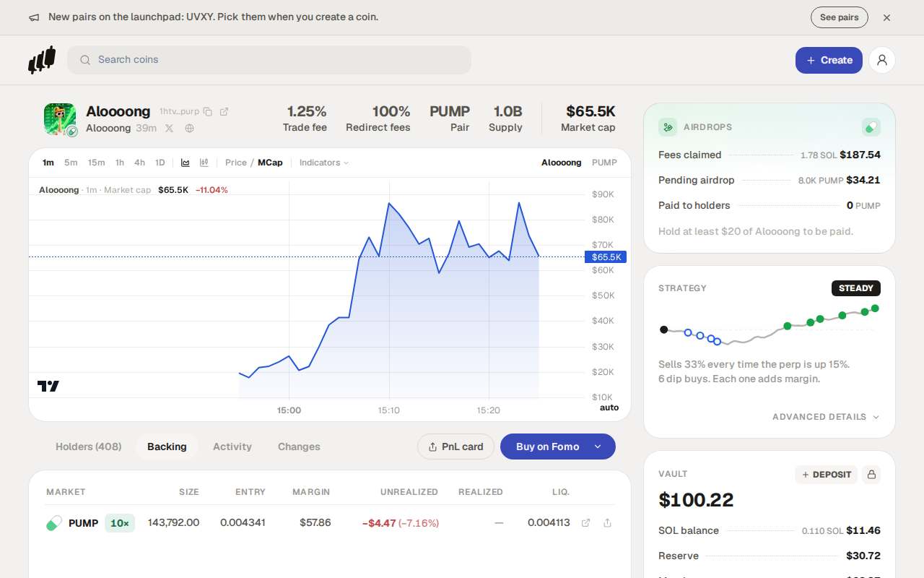The height and width of the screenshot is (578, 924).
Task: Click the Create button
Action: tap(829, 60)
